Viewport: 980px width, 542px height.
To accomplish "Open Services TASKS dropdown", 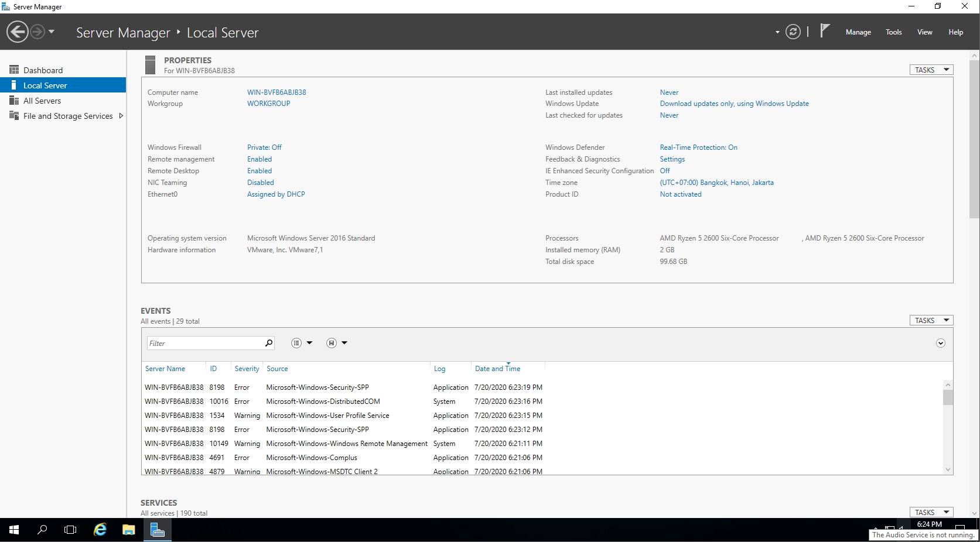I will click(931, 512).
